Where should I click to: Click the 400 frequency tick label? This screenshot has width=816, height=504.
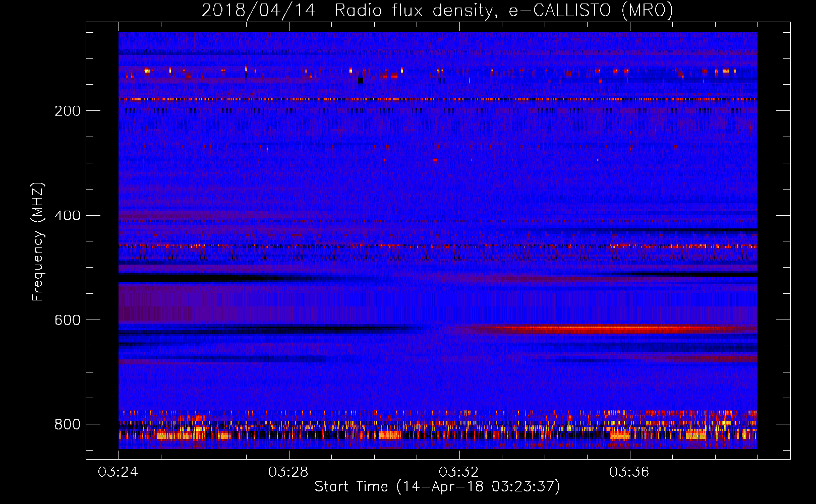pos(68,216)
